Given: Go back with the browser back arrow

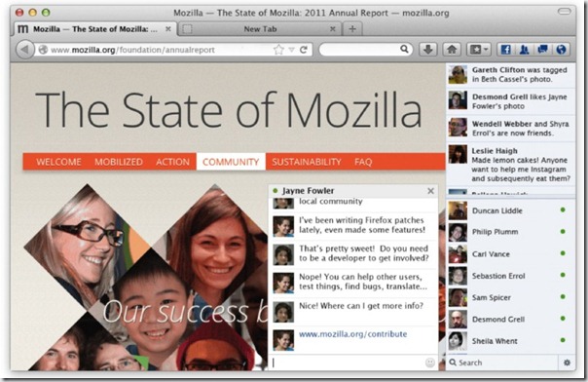Looking at the screenshot, I should click(x=24, y=49).
